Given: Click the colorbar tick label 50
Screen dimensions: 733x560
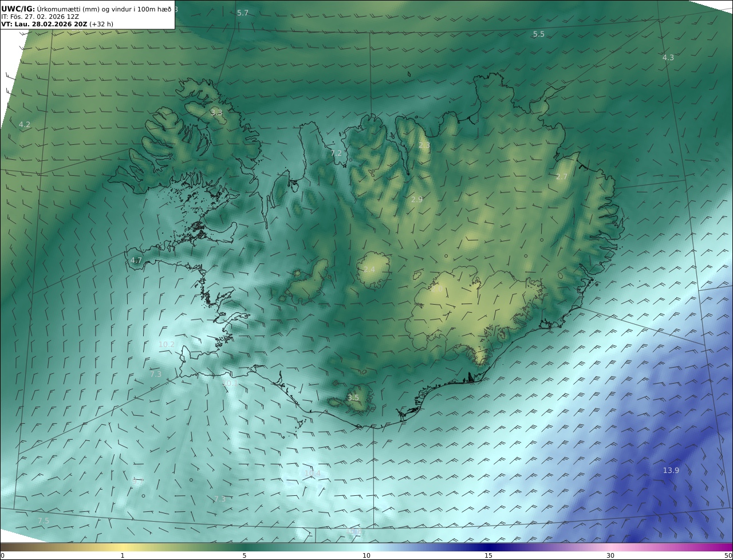Looking at the screenshot, I should tap(728, 555).
